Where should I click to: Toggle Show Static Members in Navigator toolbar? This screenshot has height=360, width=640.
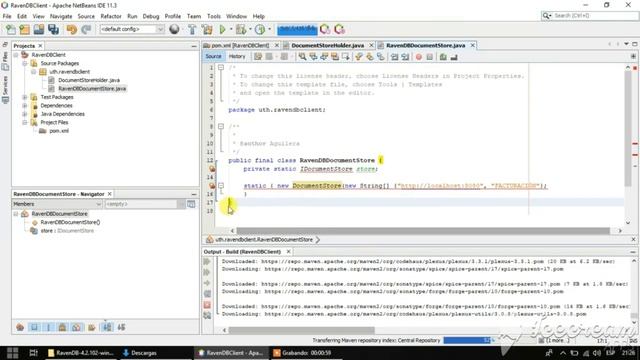(49, 327)
